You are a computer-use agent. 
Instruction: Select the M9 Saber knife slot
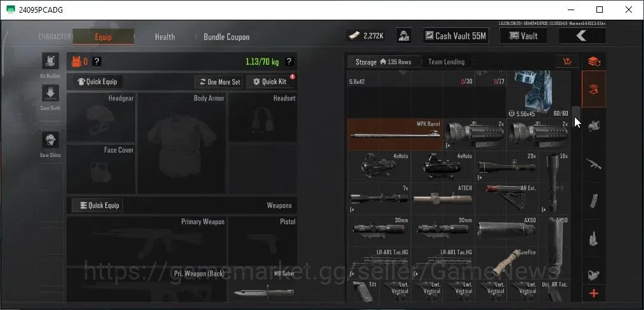pos(263,285)
